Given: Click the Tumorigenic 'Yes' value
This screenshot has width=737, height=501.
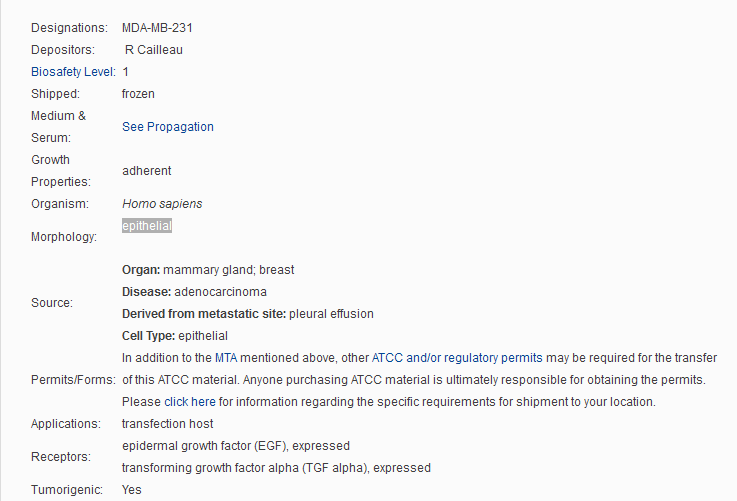Looking at the screenshot, I should 132,490.
